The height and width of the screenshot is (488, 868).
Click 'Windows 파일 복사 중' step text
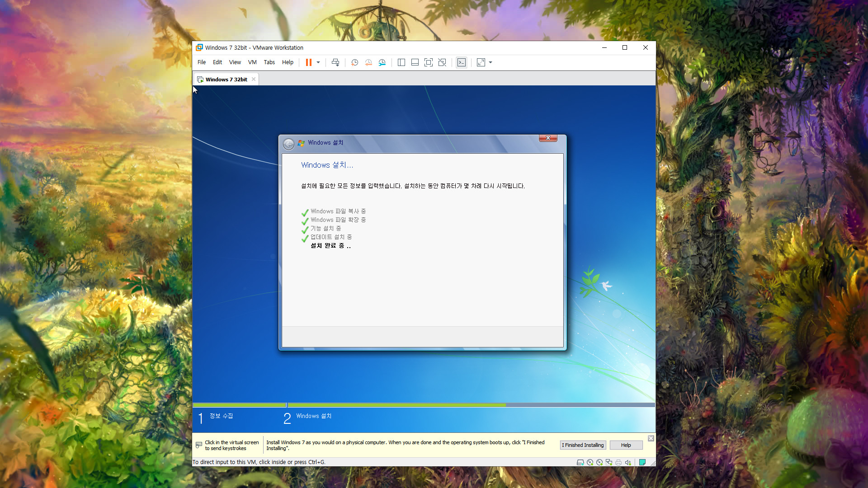point(338,211)
